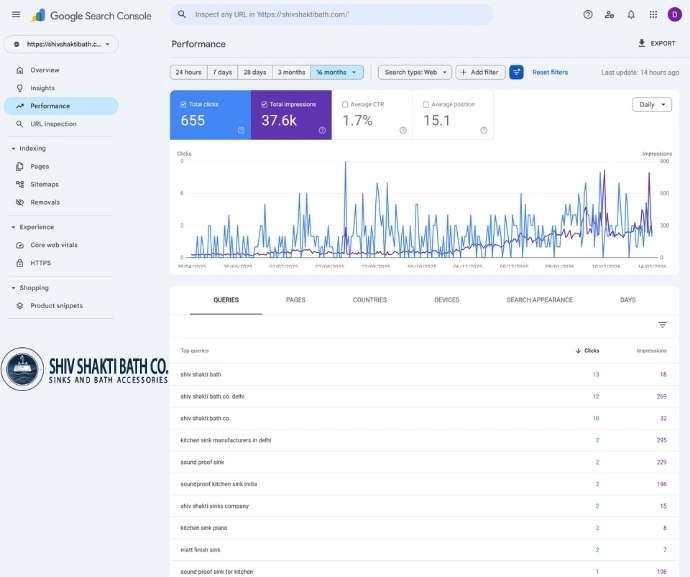Click the URL inspection search field
690x577 pixels.
(x=330, y=14)
